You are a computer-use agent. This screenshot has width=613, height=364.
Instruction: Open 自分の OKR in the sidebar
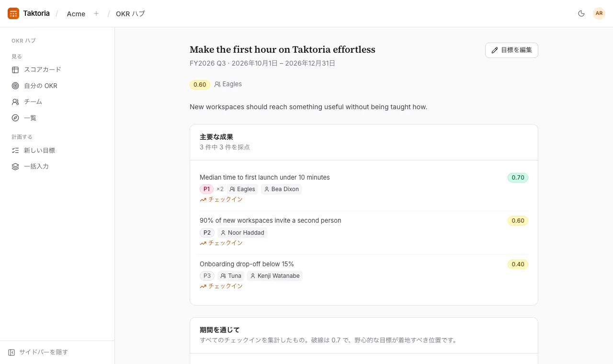point(57,86)
